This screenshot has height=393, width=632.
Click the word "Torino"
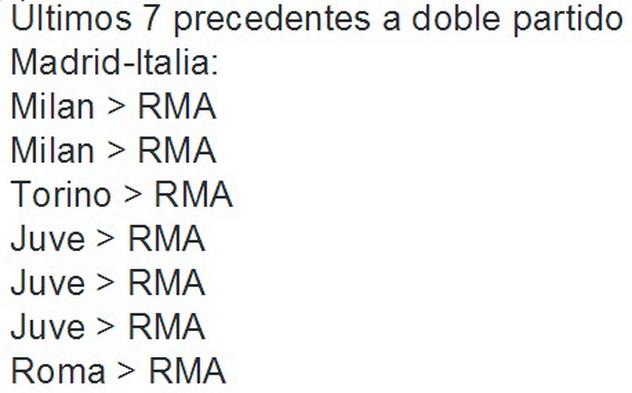pos(60,193)
